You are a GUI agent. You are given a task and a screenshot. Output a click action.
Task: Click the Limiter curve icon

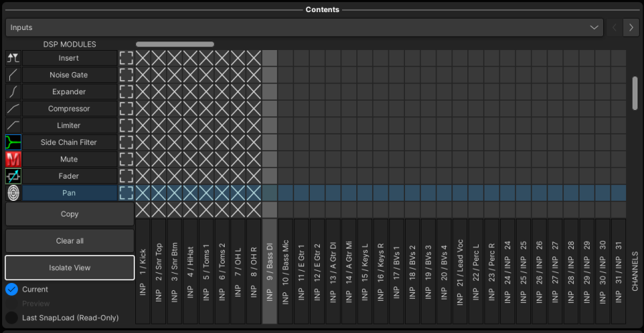tap(13, 126)
